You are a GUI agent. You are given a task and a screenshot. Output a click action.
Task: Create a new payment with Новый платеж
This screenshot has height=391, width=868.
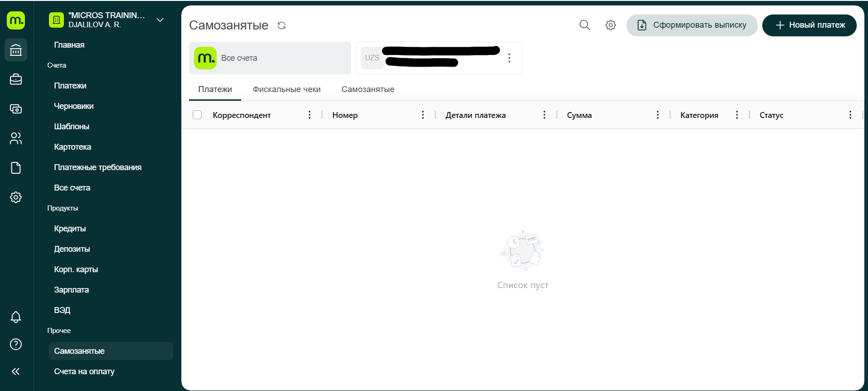point(809,25)
